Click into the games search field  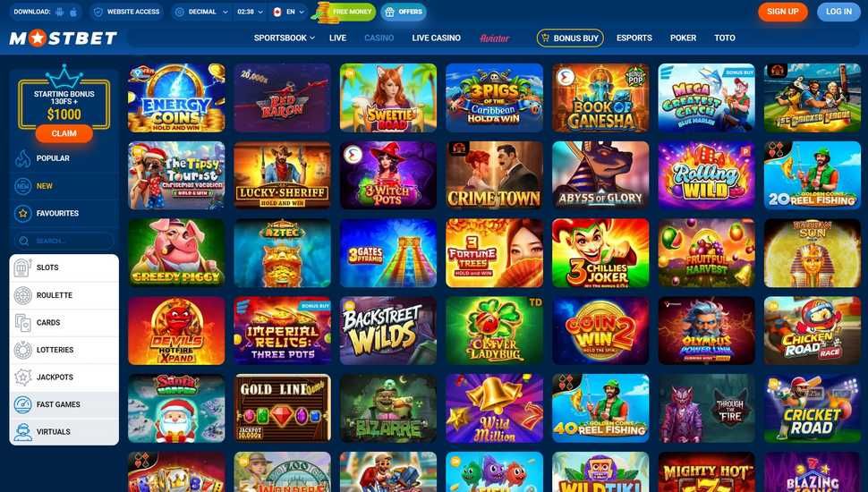pos(64,241)
